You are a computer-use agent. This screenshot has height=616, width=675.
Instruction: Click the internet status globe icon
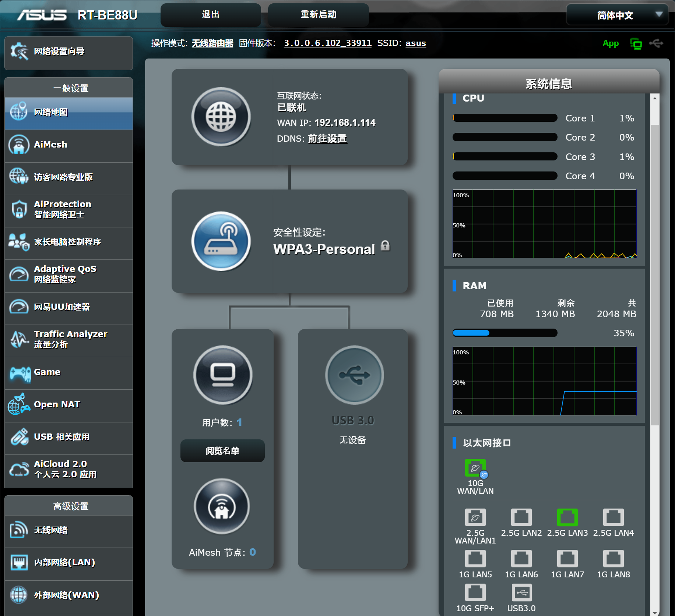coord(221,117)
